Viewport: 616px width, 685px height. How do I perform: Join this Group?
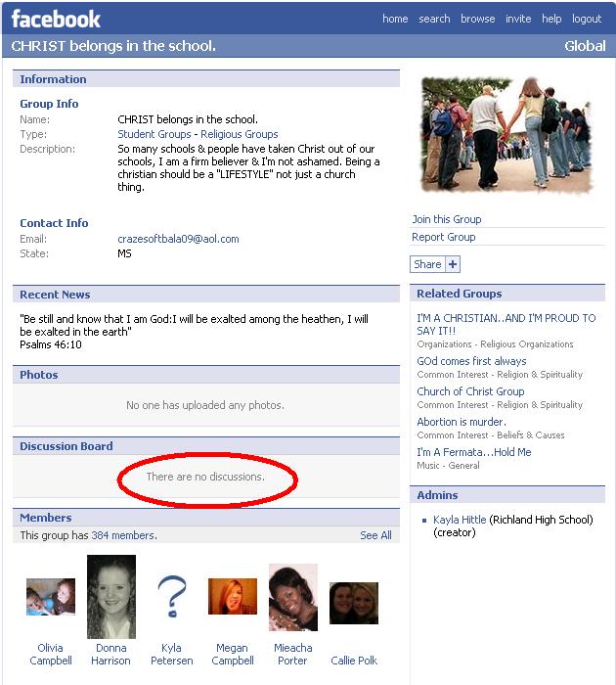(446, 219)
